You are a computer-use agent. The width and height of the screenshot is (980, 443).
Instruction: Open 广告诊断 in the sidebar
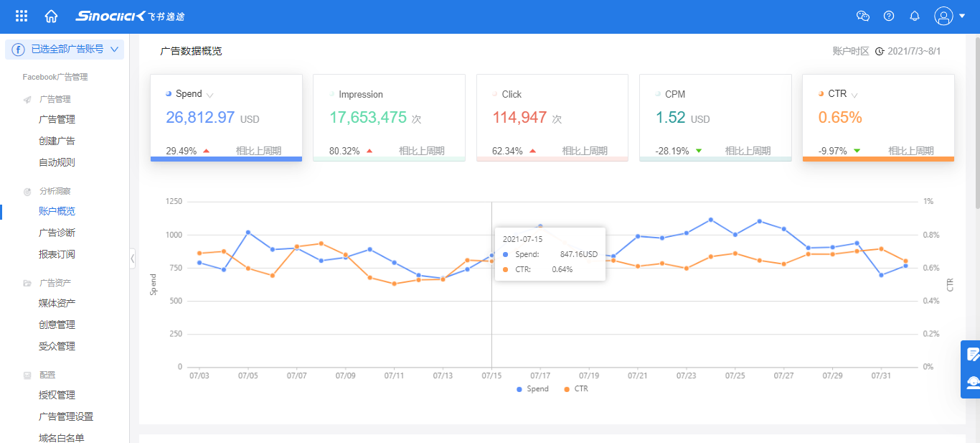[57, 233]
